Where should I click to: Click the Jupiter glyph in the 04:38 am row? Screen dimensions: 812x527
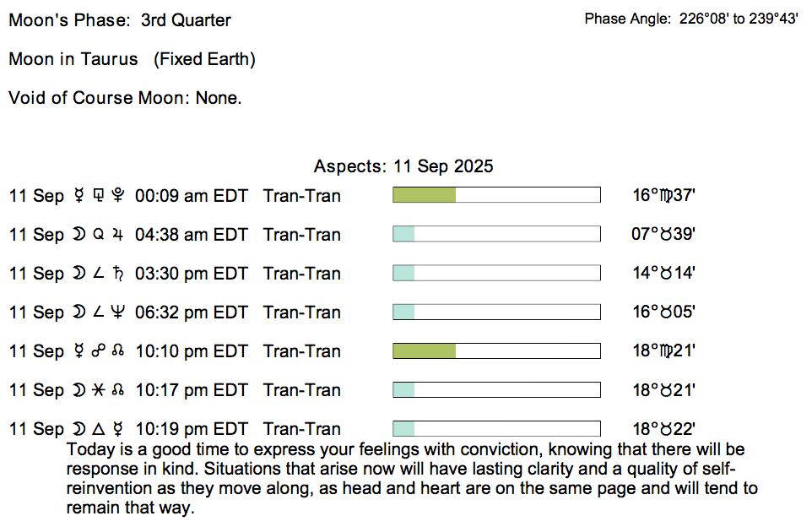[118, 235]
